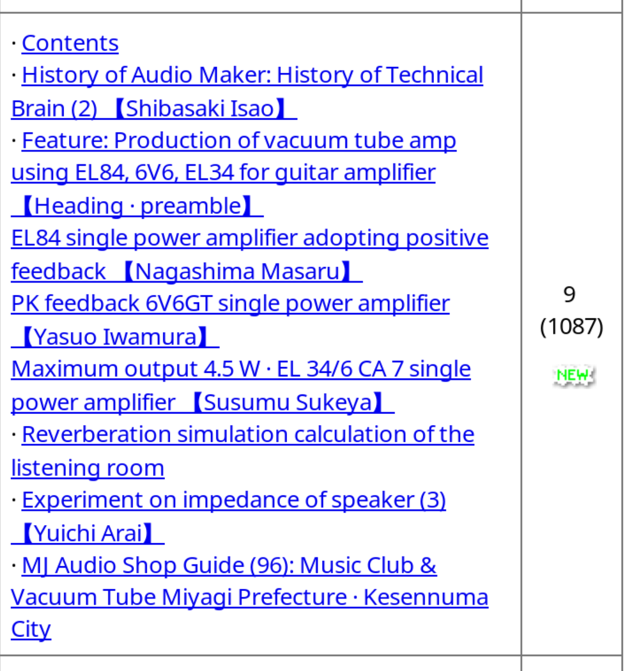This screenshot has width=644, height=671.
Task: Open History of Audio Maker article link
Action: point(253,75)
